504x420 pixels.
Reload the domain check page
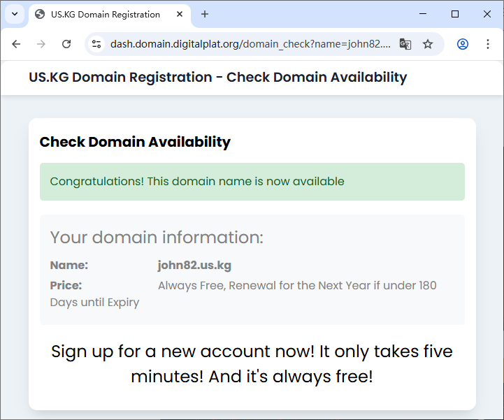point(66,44)
